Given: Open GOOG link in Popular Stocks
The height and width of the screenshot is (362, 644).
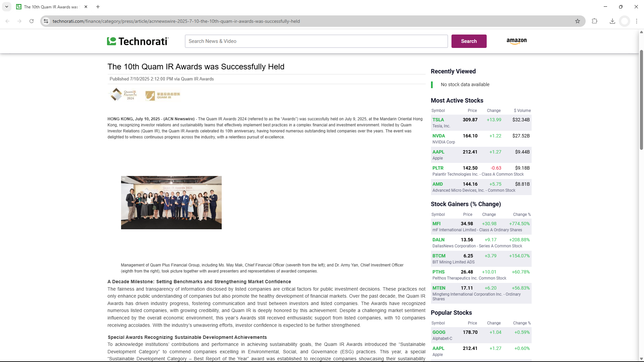Looking at the screenshot, I should [439, 332].
